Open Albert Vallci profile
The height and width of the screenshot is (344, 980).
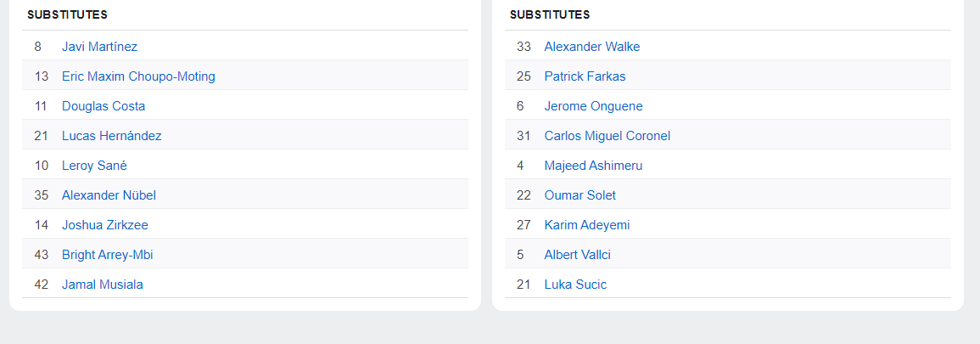click(577, 255)
